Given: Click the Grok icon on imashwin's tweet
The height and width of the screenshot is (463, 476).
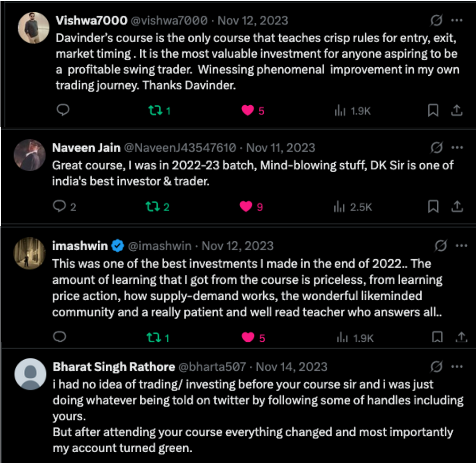Looking at the screenshot, I should (440, 246).
